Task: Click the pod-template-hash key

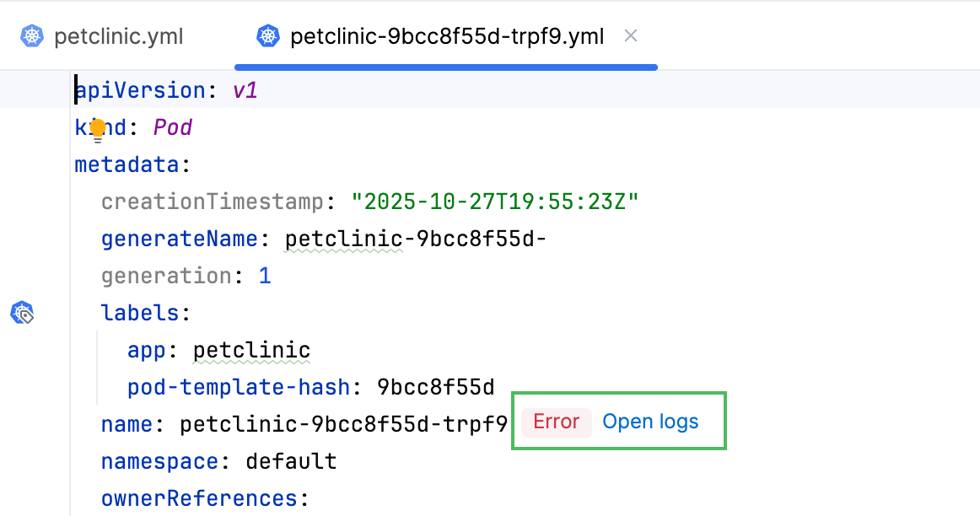Action: 239,387
